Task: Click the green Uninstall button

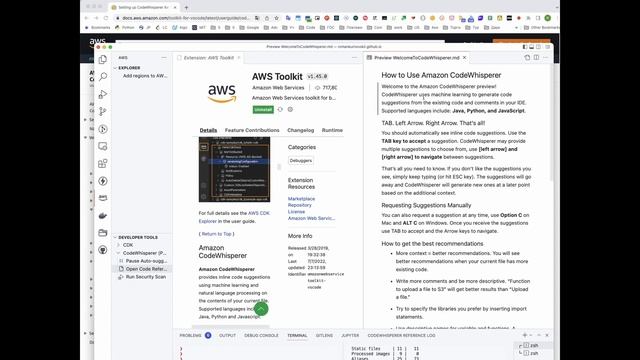Action: [x=262, y=109]
